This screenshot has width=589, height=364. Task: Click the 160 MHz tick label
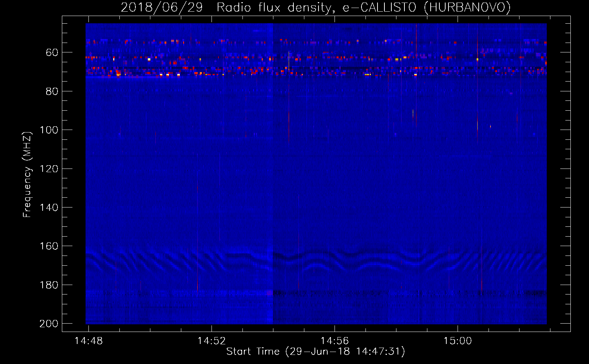pyautogui.click(x=49, y=246)
